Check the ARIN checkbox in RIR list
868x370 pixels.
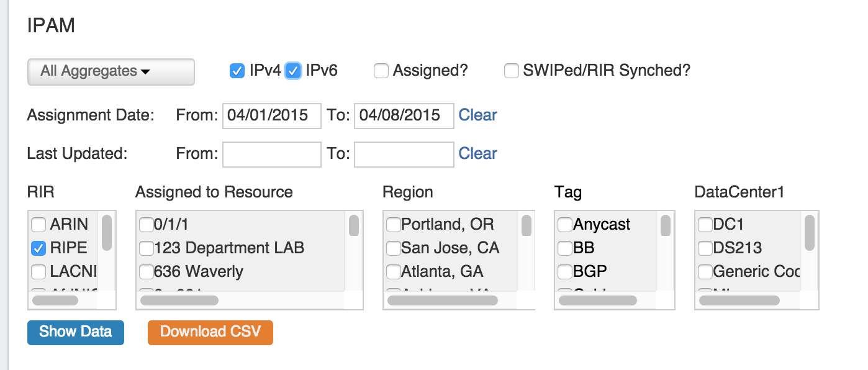(38, 224)
